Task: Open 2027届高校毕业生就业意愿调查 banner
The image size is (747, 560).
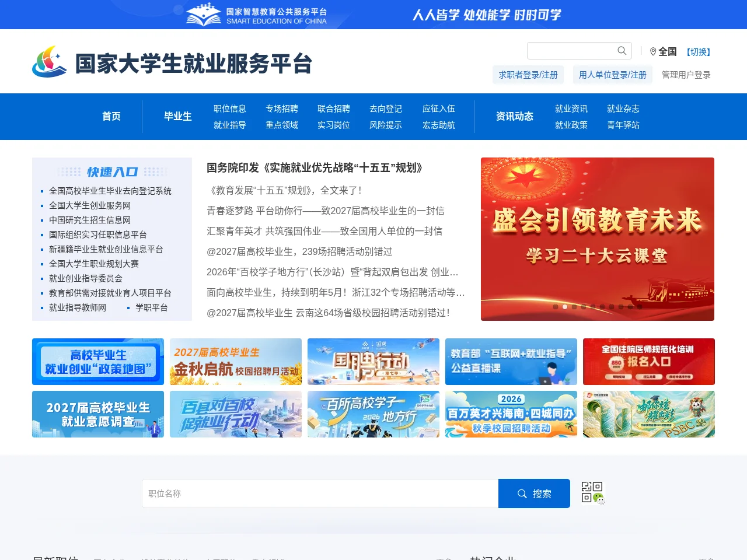Action: tap(98, 414)
